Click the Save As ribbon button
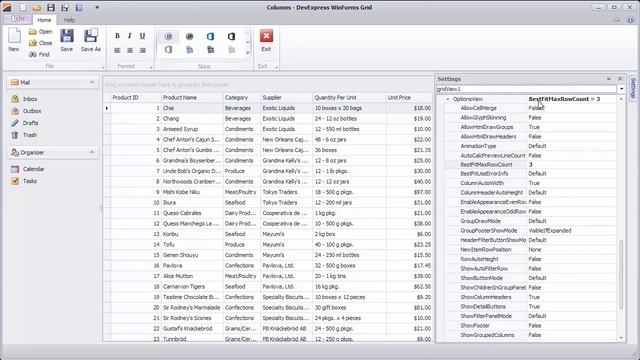This screenshot has height=360, width=640. click(x=91, y=40)
